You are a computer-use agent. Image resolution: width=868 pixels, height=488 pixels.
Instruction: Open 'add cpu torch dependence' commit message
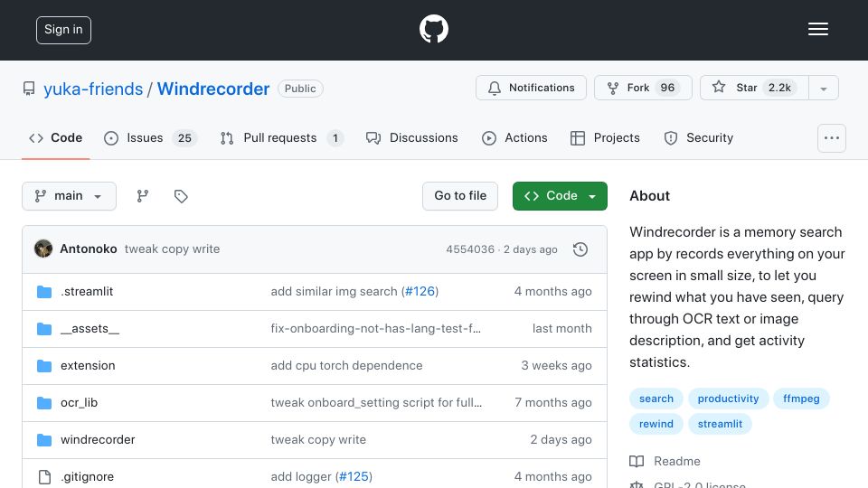[x=346, y=366]
